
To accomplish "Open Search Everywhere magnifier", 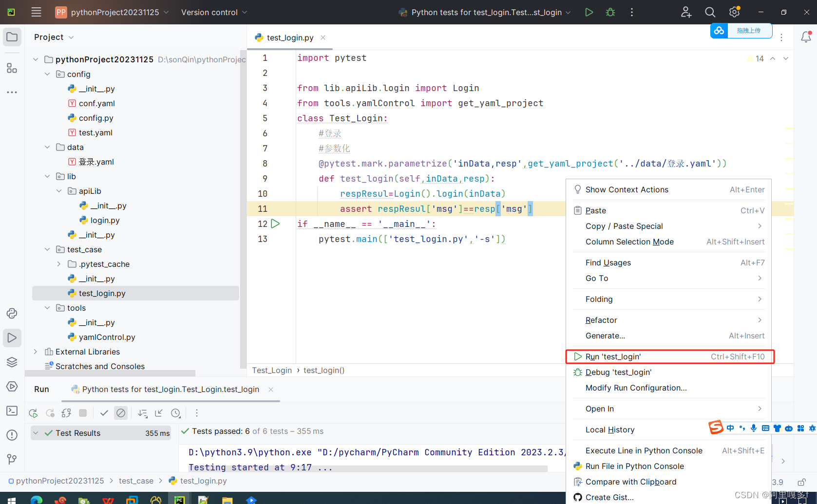I will pos(710,12).
